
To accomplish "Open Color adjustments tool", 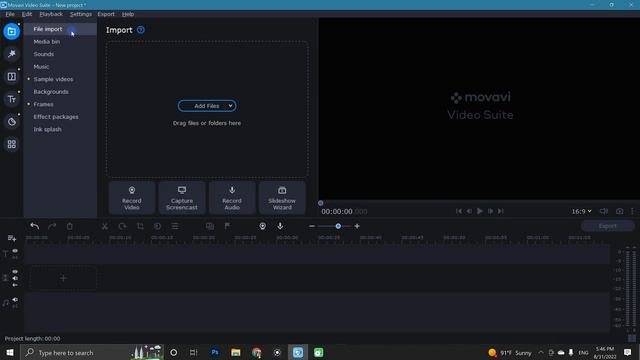I will (x=158, y=226).
